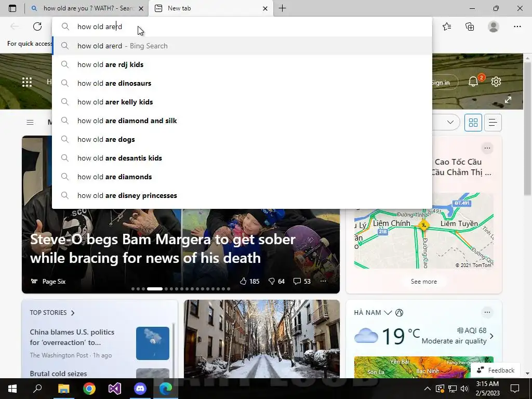Image resolution: width=532 pixels, height=399 pixels.
Task: Switch to the 'how old are you ? WATH?' tab
Action: [x=87, y=8]
